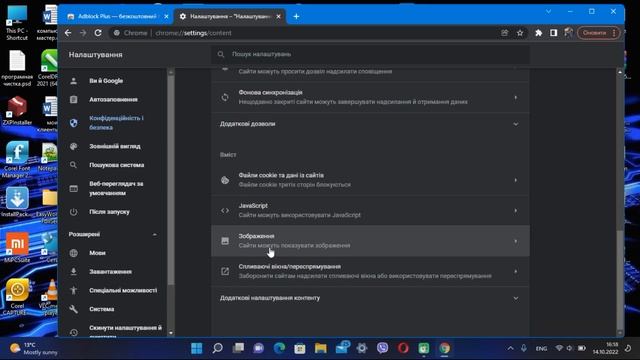The image size is (640, 360).
Task: Toggle the Chrome side panel icon
Action: [x=553, y=33]
